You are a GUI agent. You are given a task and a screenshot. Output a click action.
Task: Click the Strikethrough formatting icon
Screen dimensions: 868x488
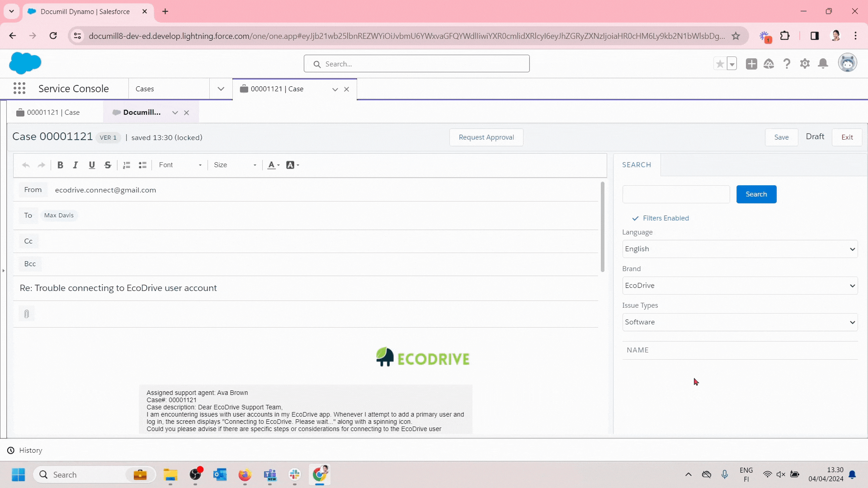pyautogui.click(x=108, y=165)
